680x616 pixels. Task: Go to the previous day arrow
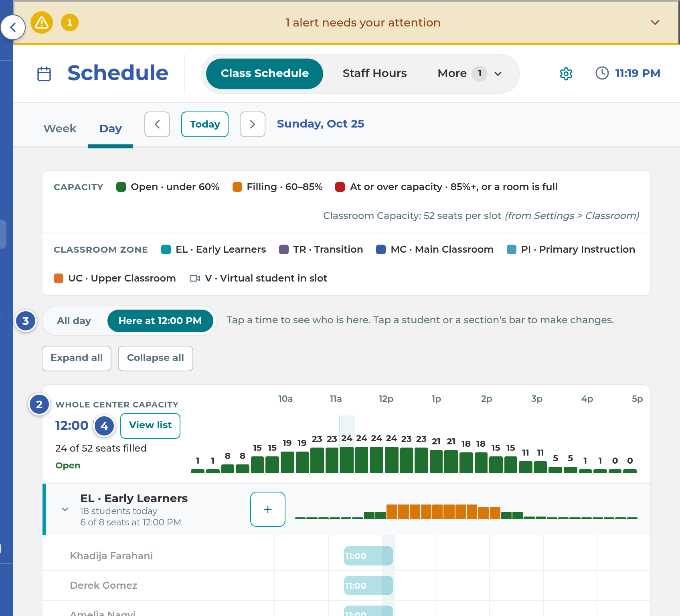tap(157, 124)
